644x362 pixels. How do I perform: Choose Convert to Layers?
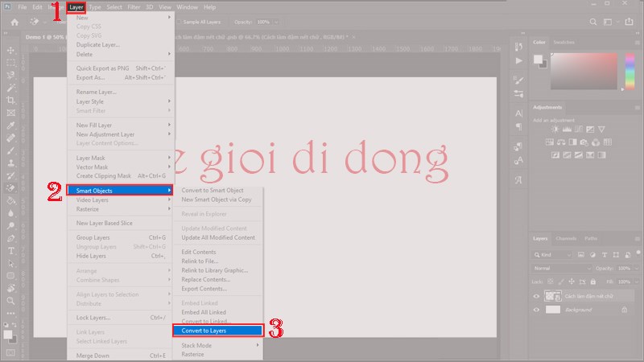(x=218, y=331)
